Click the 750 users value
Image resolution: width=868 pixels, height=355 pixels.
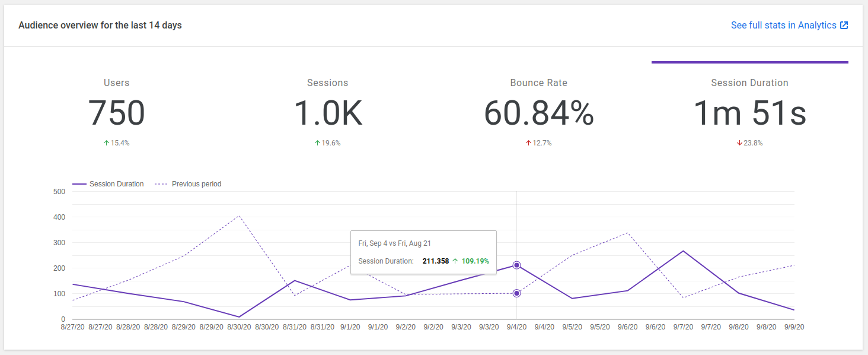tap(117, 113)
